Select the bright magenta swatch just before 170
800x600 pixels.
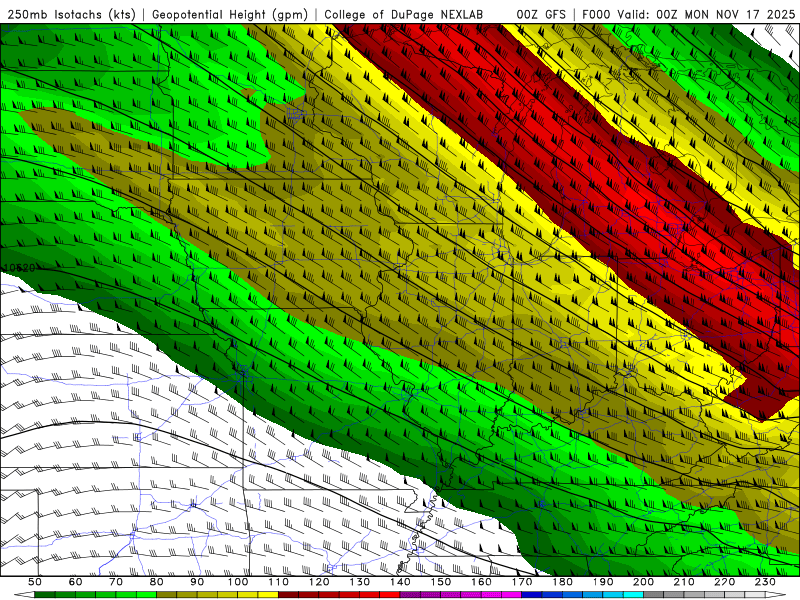point(512,595)
